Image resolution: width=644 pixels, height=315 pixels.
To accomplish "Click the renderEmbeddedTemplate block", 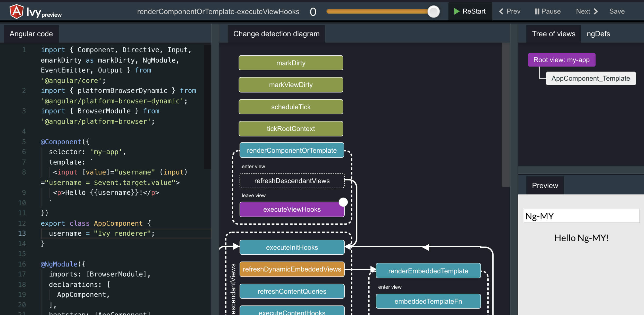I will pos(428,271).
